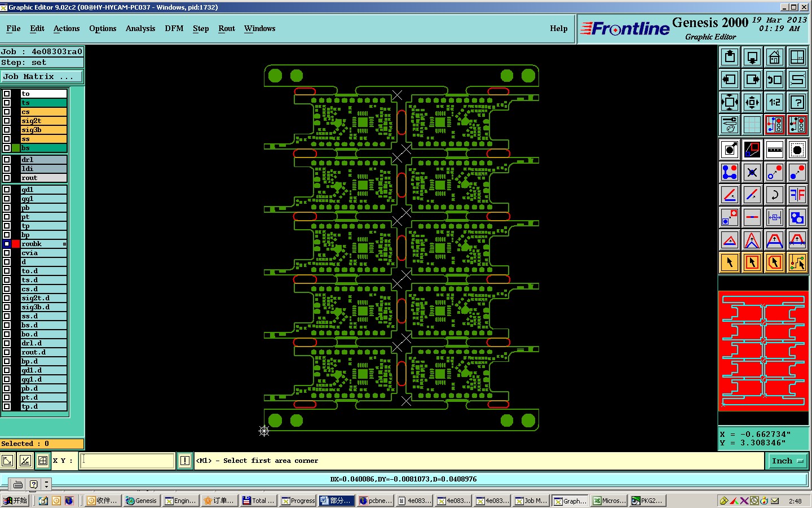Click the previous view undo-zoom icon

pyautogui.click(x=775, y=80)
